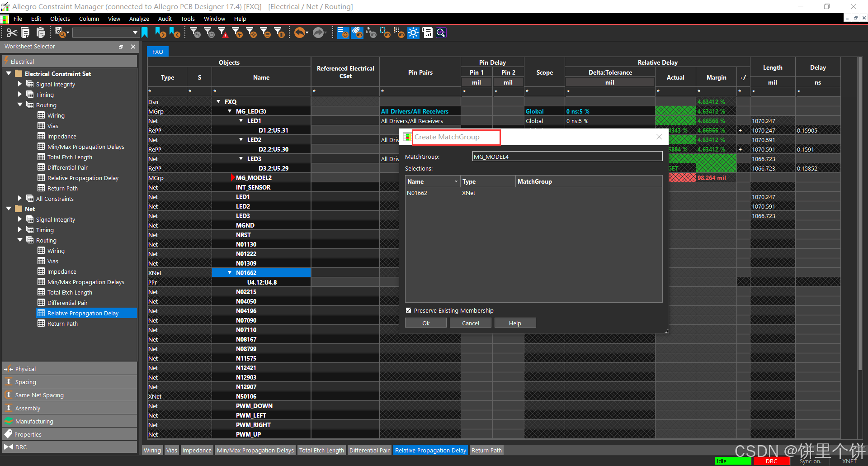Screen dimensions: 868x466
Task: Close the Create MatchGroup dialog
Action: tap(659, 137)
